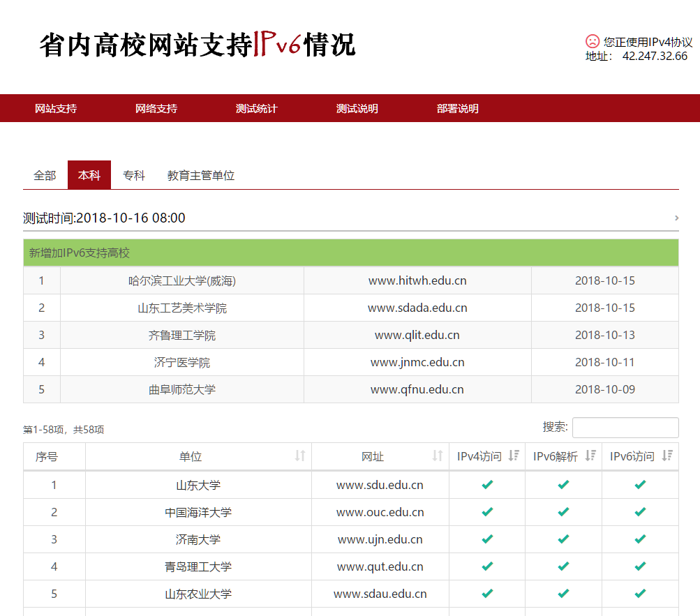
Task: Click the IPv6访问 column sort icon
Action: [667, 456]
